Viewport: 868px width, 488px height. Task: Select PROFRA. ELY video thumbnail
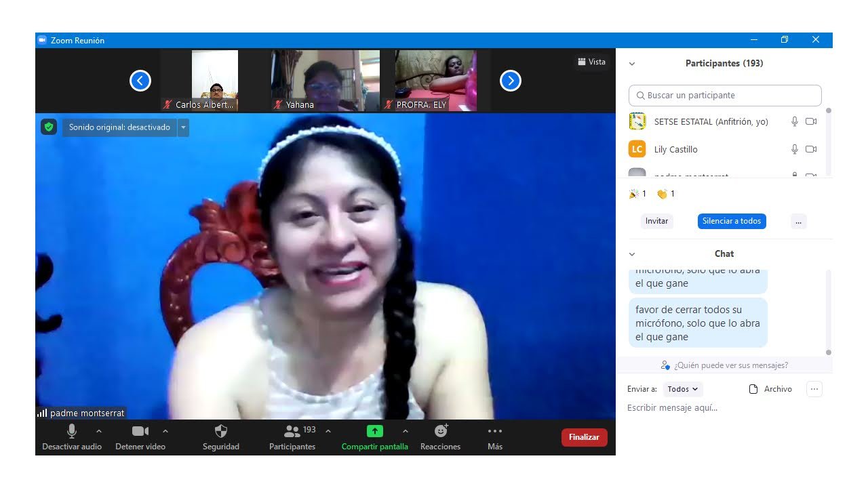pos(436,81)
